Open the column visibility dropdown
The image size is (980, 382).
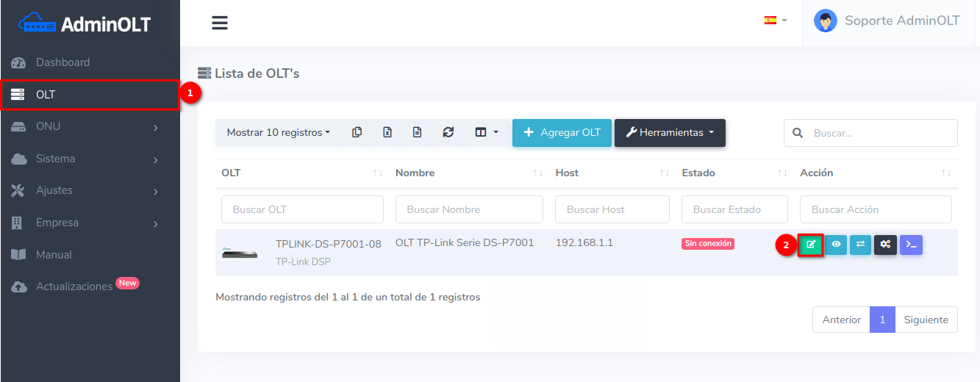pyautogui.click(x=486, y=133)
